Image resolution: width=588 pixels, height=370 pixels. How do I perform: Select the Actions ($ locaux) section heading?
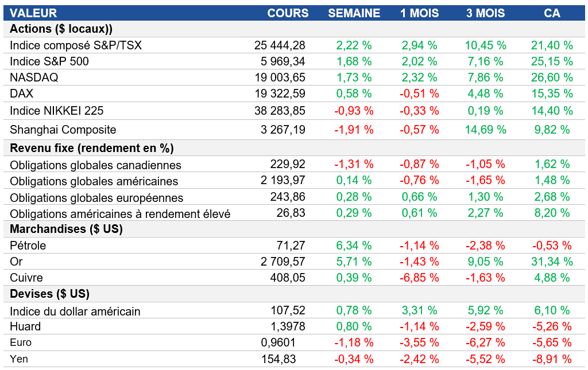(x=61, y=29)
